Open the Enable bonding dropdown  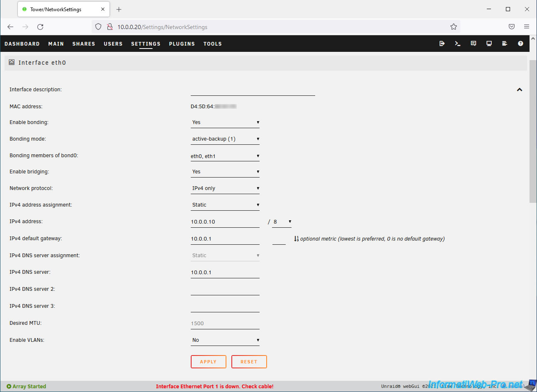(x=225, y=122)
